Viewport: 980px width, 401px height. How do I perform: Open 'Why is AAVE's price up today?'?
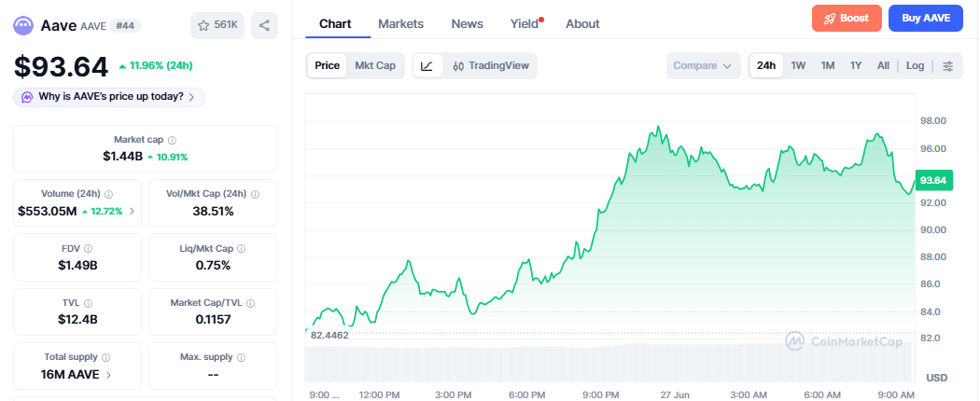click(x=109, y=97)
